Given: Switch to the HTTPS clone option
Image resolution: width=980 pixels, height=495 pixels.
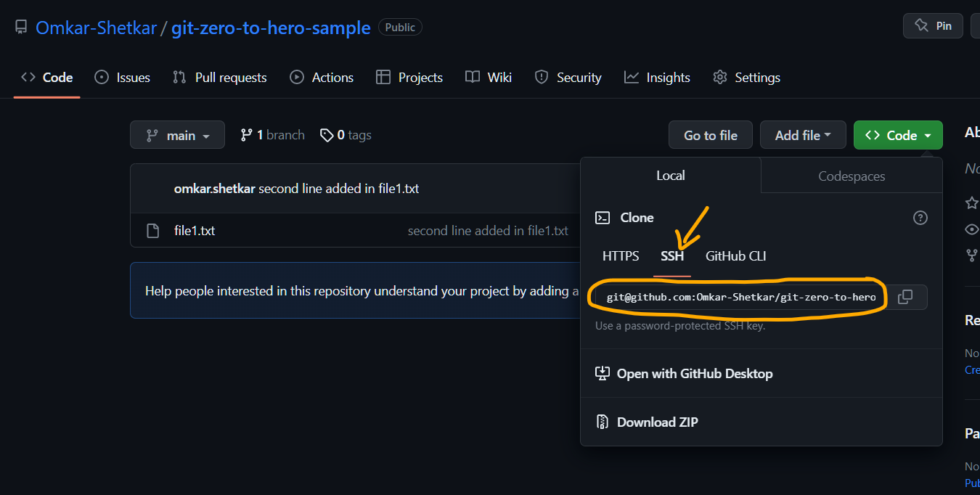Looking at the screenshot, I should point(621,255).
